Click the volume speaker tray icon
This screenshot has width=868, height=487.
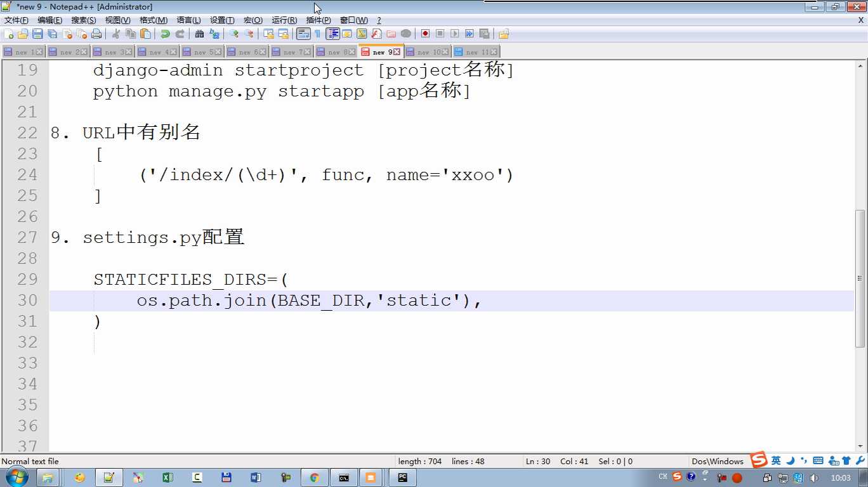814,478
